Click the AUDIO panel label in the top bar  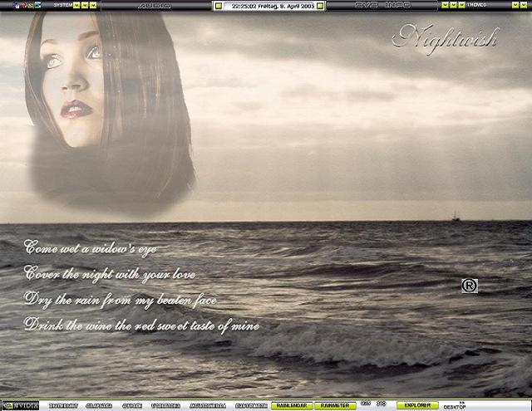[x=154, y=6]
